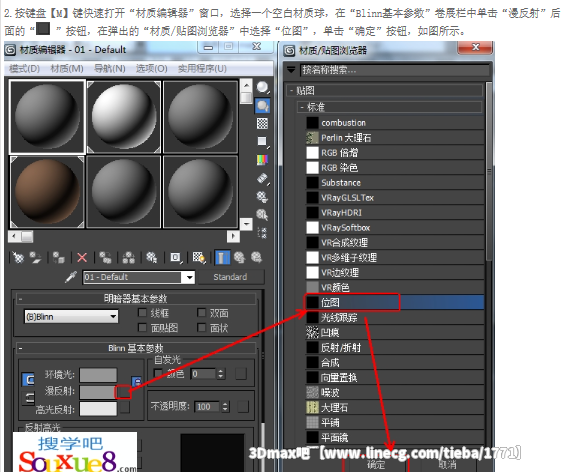
Task: Open the 材质(M) menu
Action: click(67, 69)
